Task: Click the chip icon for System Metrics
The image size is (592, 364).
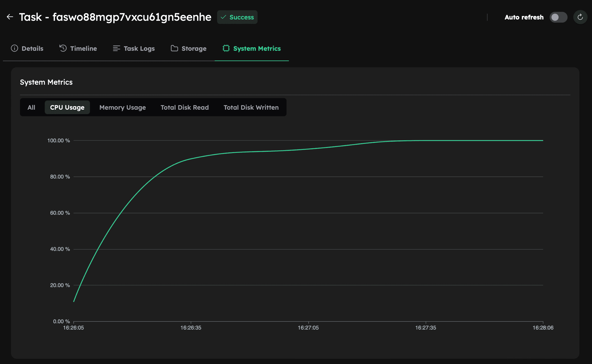Action: [x=226, y=48]
